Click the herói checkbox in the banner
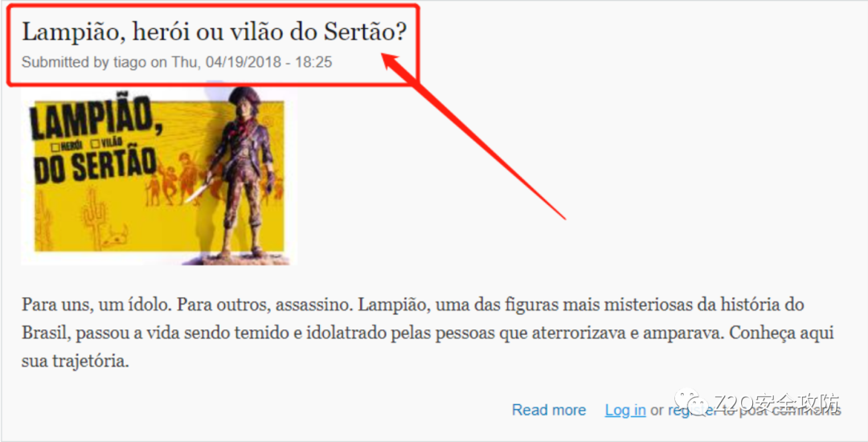868x442 pixels. pyautogui.click(x=55, y=147)
